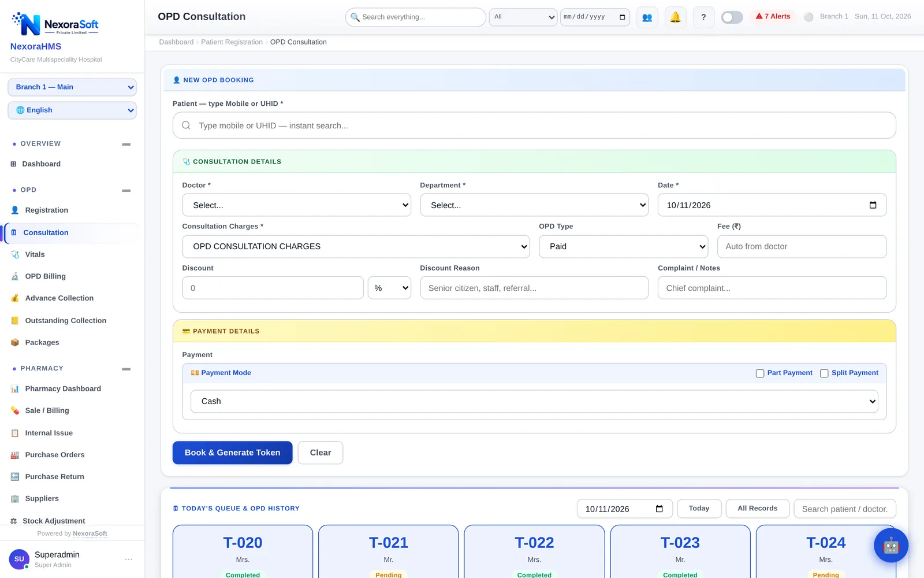Click the 7 Alerts warning indicator

point(773,16)
